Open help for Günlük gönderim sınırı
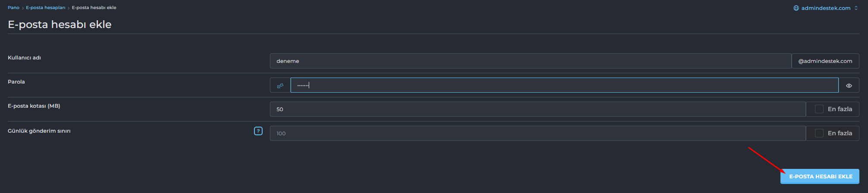The height and width of the screenshot is (193, 868). pyautogui.click(x=258, y=131)
